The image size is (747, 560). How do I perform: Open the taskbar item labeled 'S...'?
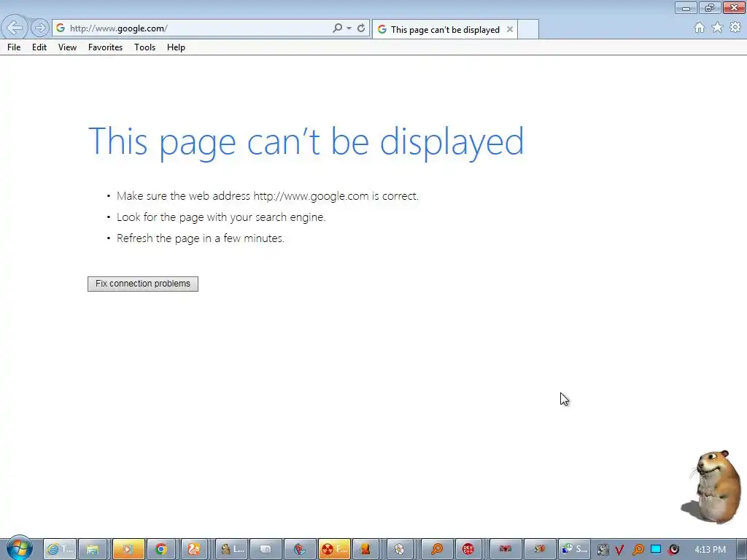[574, 549]
